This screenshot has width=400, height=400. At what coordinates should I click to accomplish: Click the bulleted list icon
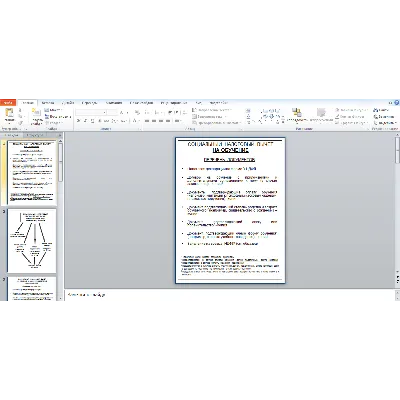pyautogui.click(x=147, y=112)
